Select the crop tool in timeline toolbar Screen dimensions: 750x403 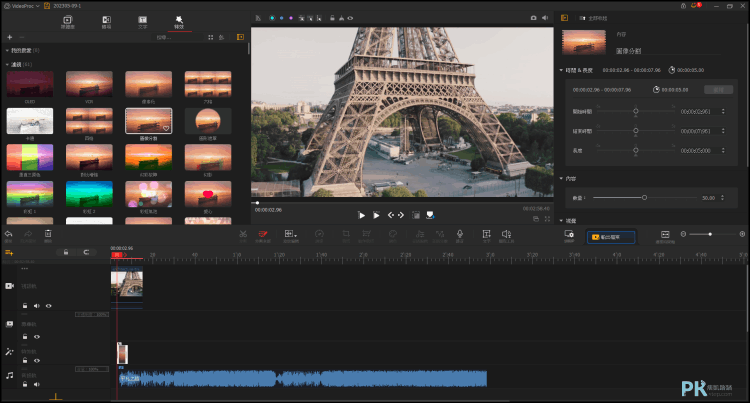pyautogui.click(x=346, y=234)
